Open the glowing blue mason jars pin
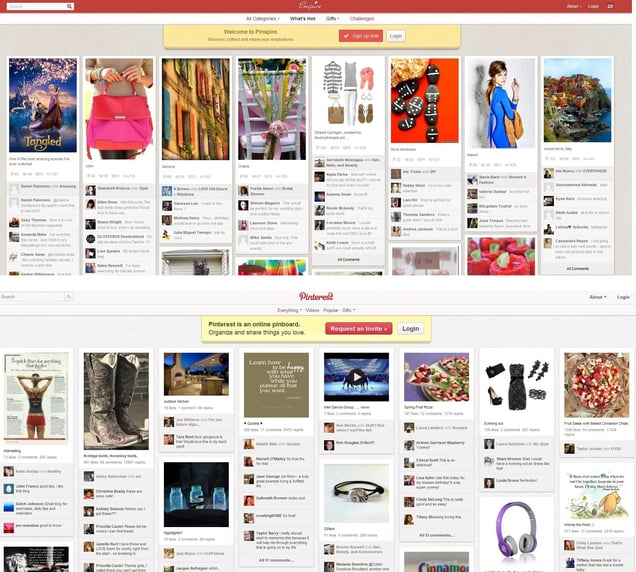Viewport: 636px width, 572px height. click(x=196, y=495)
